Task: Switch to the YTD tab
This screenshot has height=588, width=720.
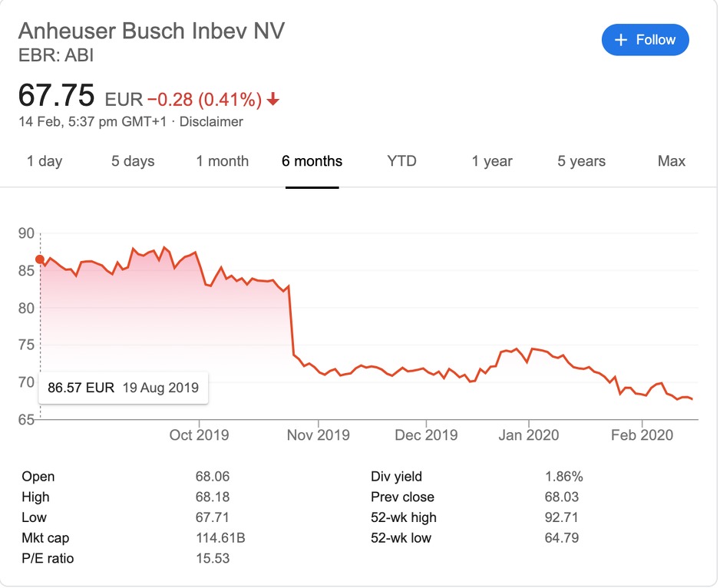Action: [401, 161]
